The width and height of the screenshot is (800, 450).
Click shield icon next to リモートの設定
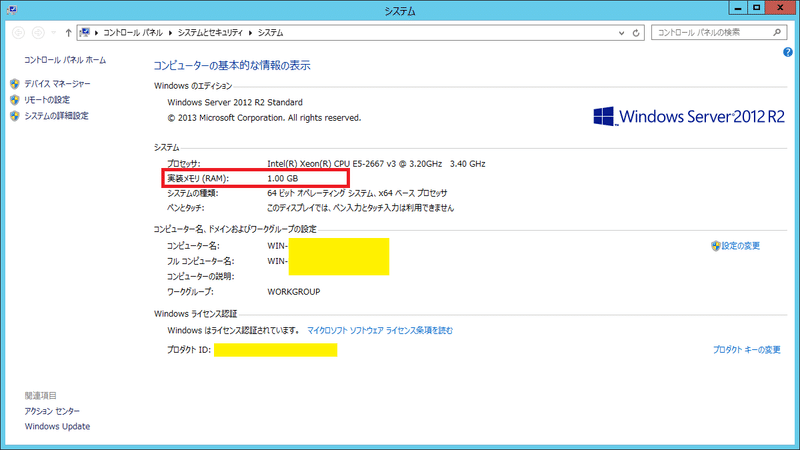(15, 100)
